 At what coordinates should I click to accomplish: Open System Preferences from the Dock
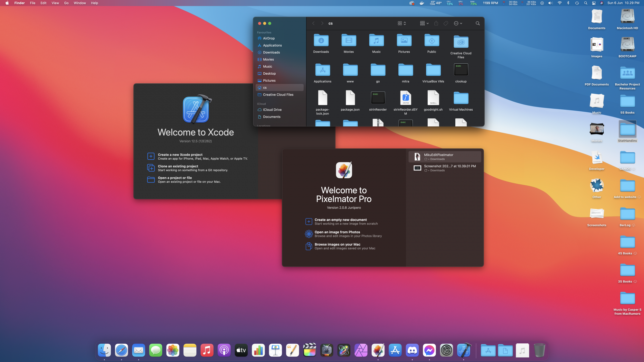tap(446, 350)
